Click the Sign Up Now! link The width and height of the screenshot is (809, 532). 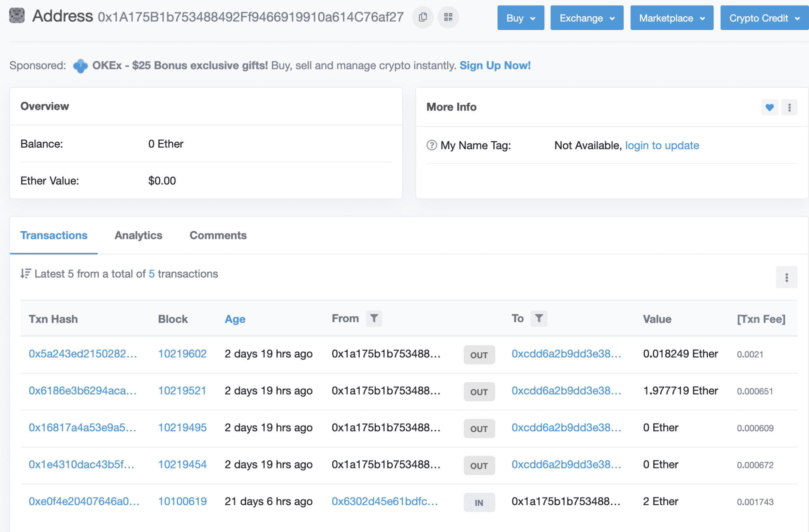(495, 66)
